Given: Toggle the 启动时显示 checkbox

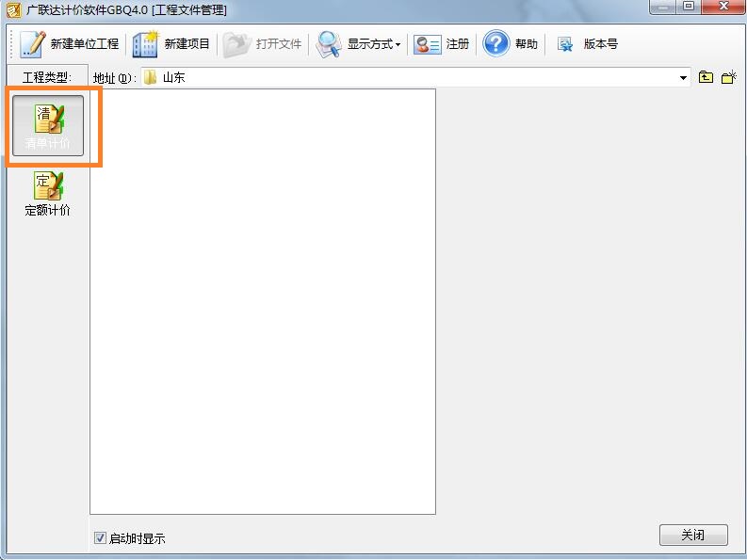Looking at the screenshot, I should [x=100, y=538].
